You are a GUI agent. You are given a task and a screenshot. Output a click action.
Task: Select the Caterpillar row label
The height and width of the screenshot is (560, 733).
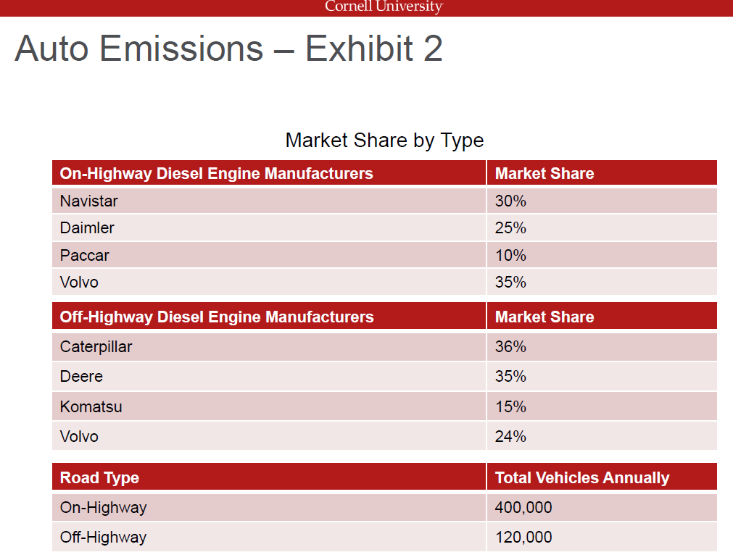click(x=96, y=347)
